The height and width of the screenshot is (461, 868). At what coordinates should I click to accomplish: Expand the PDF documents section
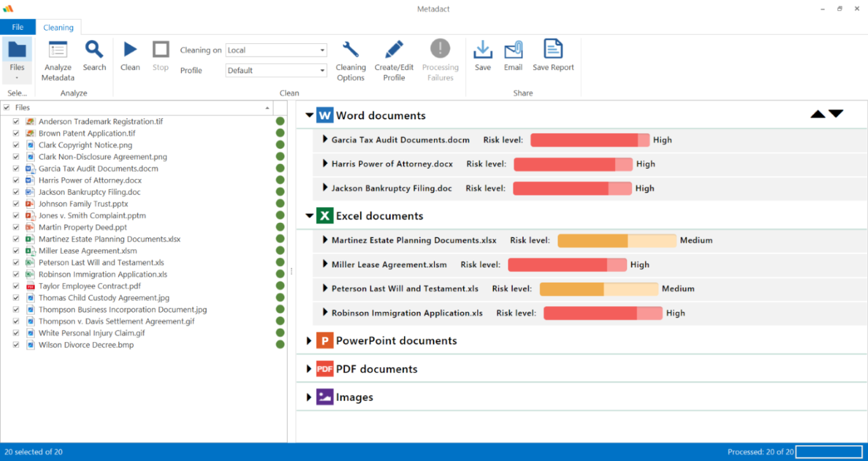click(x=309, y=369)
